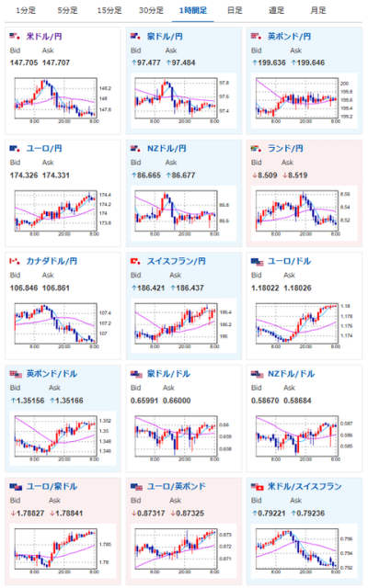Click the flag icon beside 豪ドル/円
The height and width of the screenshot is (588, 368).
pyautogui.click(x=135, y=37)
